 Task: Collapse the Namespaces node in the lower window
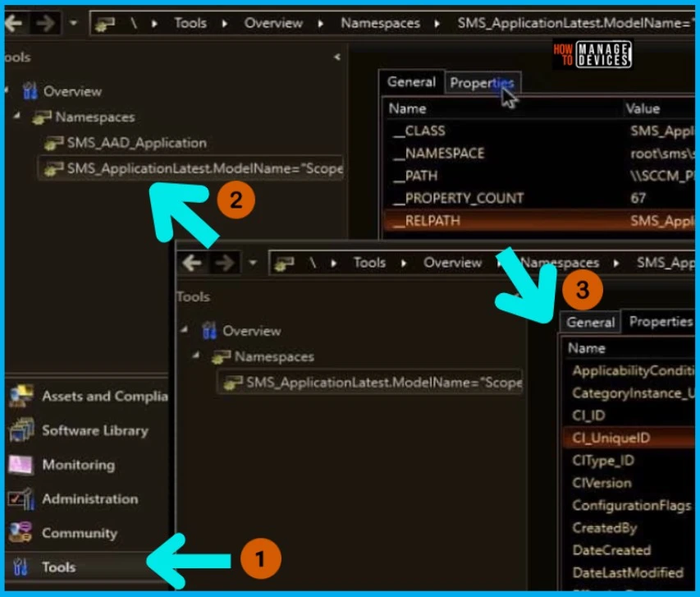pyautogui.click(x=196, y=356)
